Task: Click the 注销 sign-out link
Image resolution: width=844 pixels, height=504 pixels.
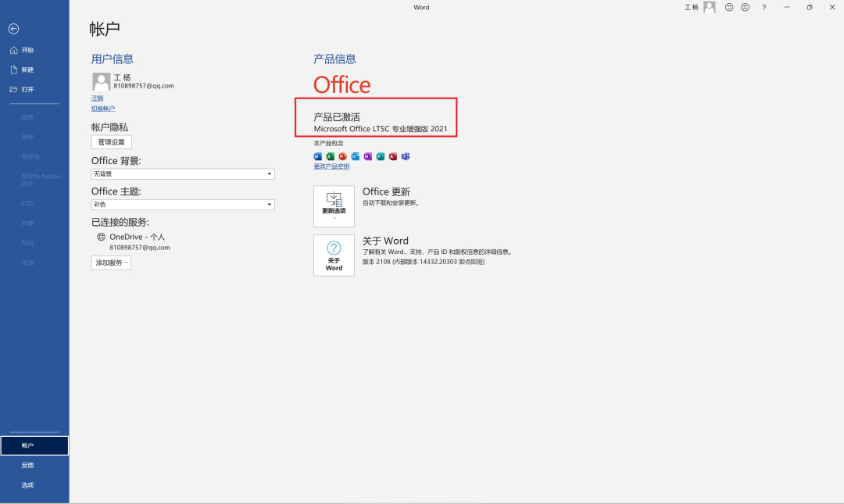Action: pyautogui.click(x=97, y=98)
